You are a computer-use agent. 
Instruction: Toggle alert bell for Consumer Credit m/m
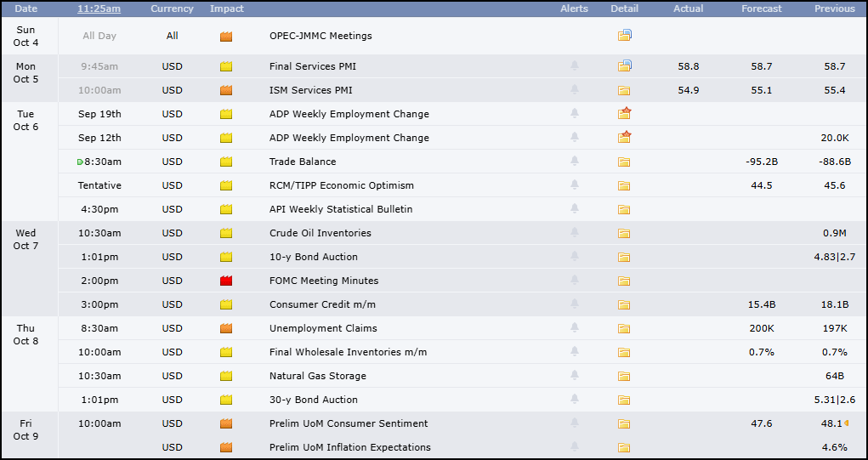(575, 304)
